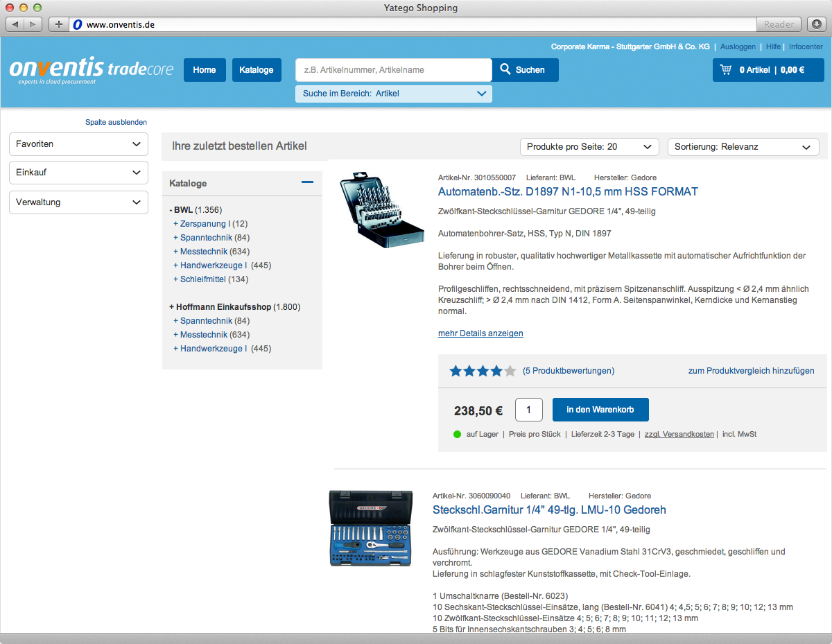Screen dimensions: 832x644
Task: Click the downloads icon in browser toolbar
Action: click(816, 24)
